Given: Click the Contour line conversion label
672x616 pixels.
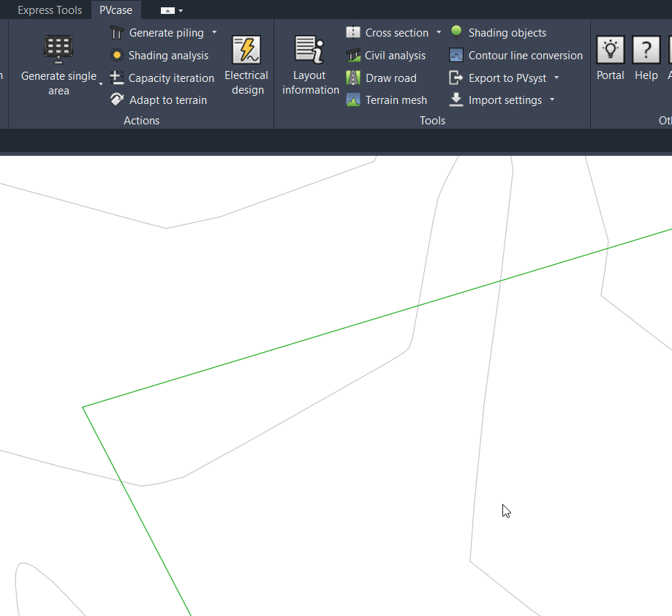Looking at the screenshot, I should coord(526,56).
